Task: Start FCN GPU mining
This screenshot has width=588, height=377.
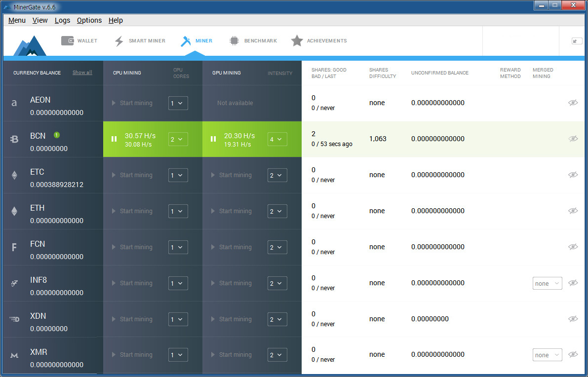Action: click(x=232, y=247)
